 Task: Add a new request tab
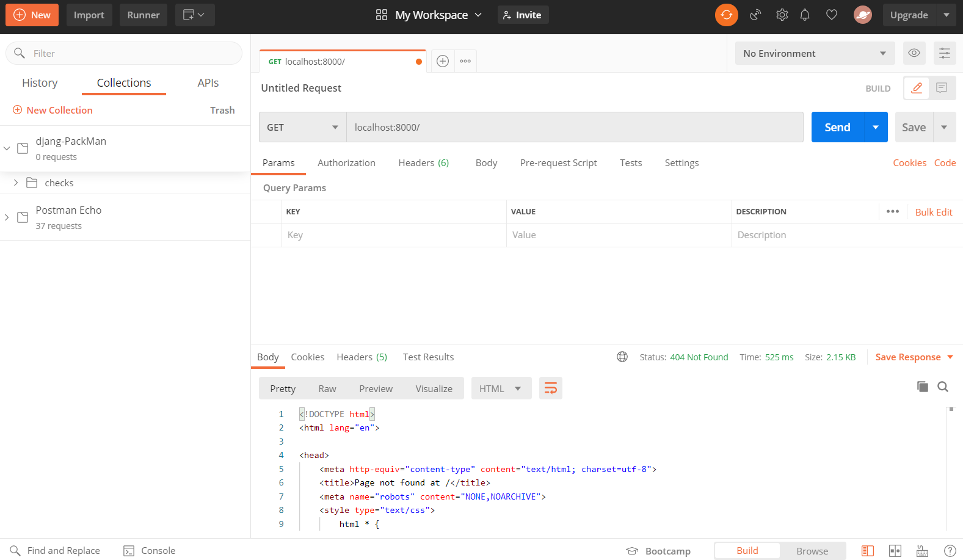[443, 61]
